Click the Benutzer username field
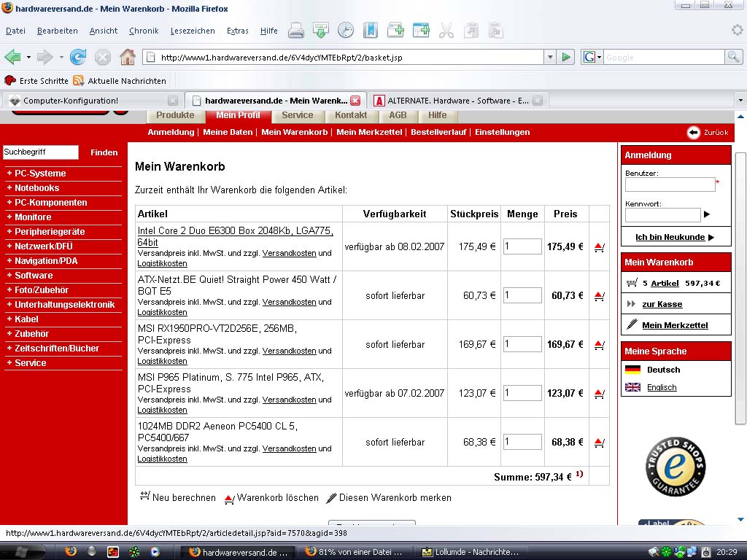The width and height of the screenshot is (747, 560). click(x=670, y=184)
